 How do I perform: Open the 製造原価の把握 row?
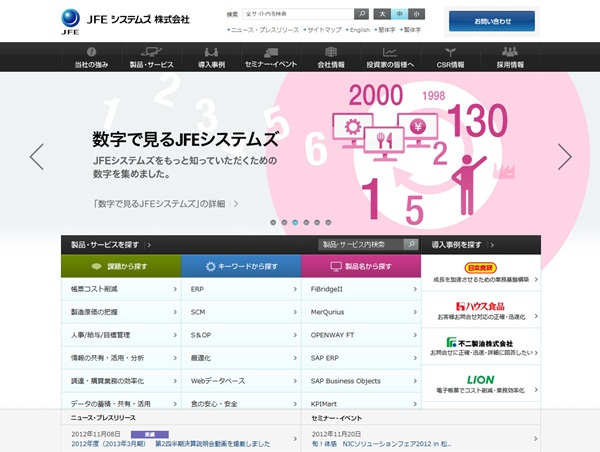121,312
